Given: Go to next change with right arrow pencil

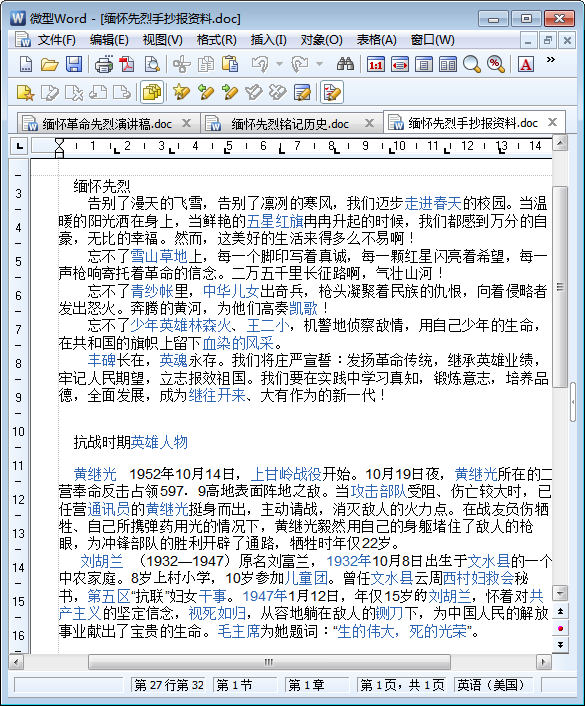Looking at the screenshot, I should click(230, 93).
